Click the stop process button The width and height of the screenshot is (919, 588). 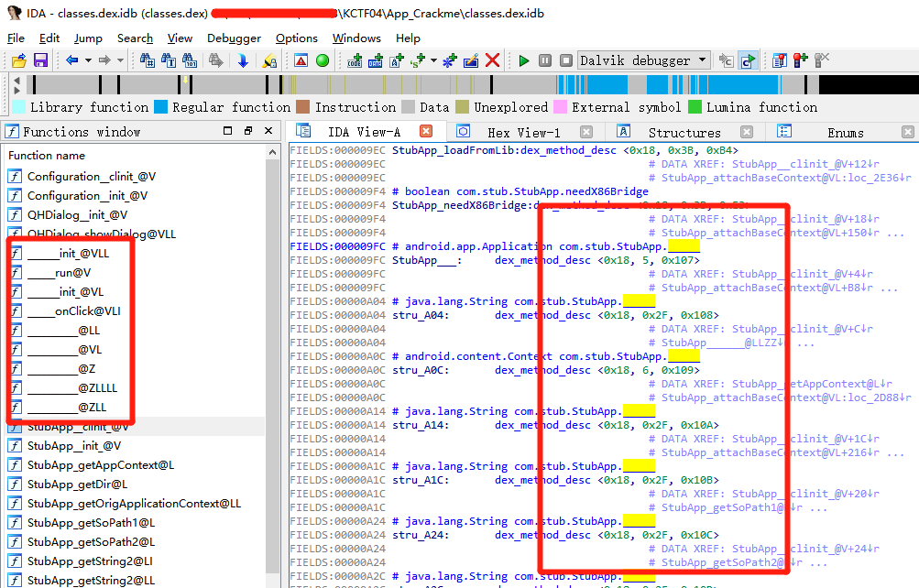pyautogui.click(x=566, y=60)
